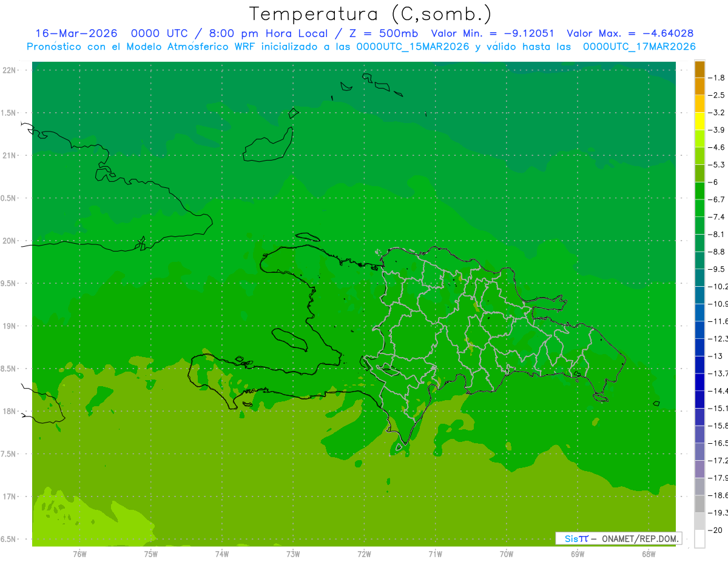This screenshot has width=728, height=562.
Task: Click the '19N' latitude label
Action: (x=8, y=326)
